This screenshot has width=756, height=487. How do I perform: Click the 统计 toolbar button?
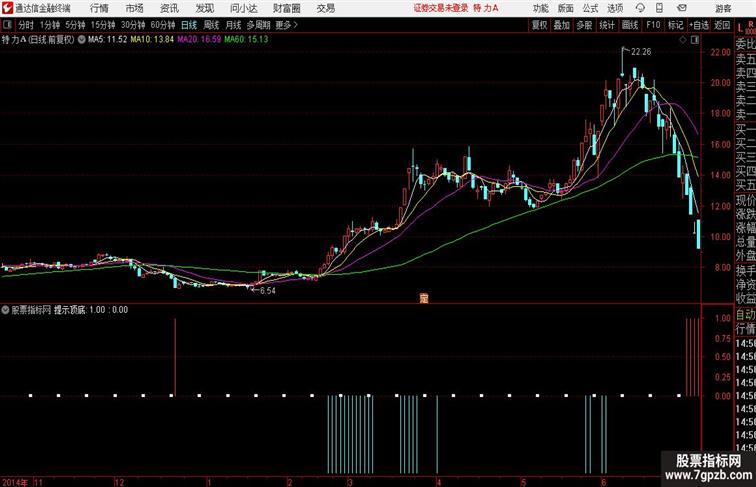(607, 25)
